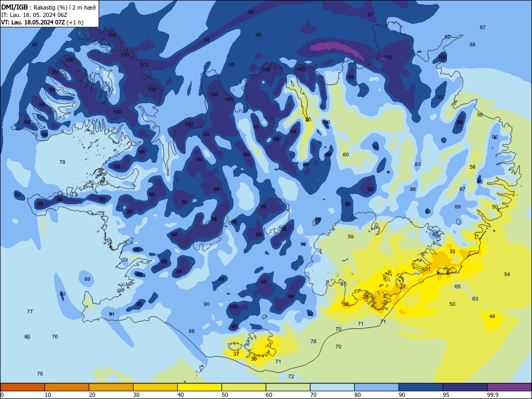The width and height of the screenshot is (532, 399).
Task: Click the humidity value 60 on the map
Action: 345,154
